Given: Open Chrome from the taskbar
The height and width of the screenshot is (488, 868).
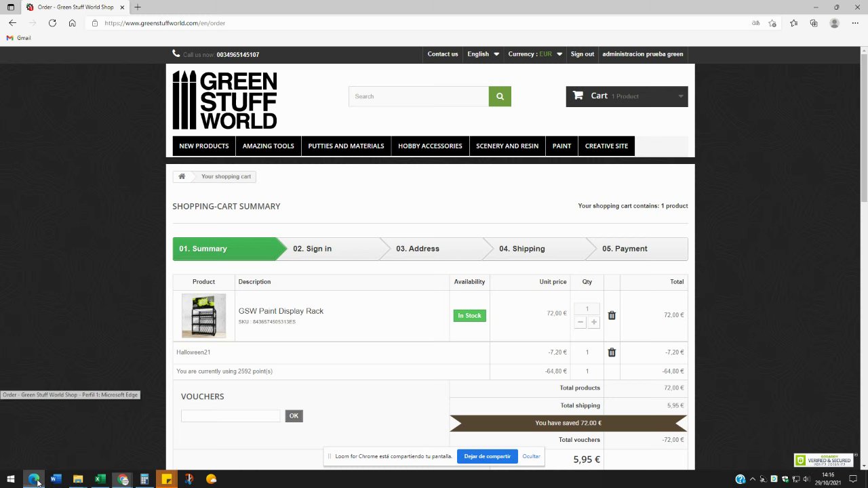Looking at the screenshot, I should 123,479.
